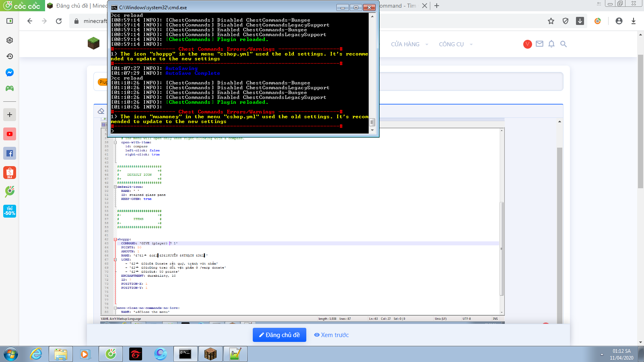Open the forum search magnifier icon
The height and width of the screenshot is (362, 644).
click(563, 44)
